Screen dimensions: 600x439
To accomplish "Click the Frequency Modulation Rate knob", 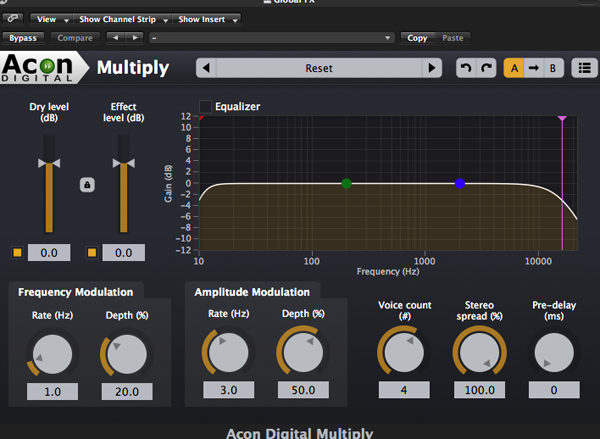I will click(52, 354).
